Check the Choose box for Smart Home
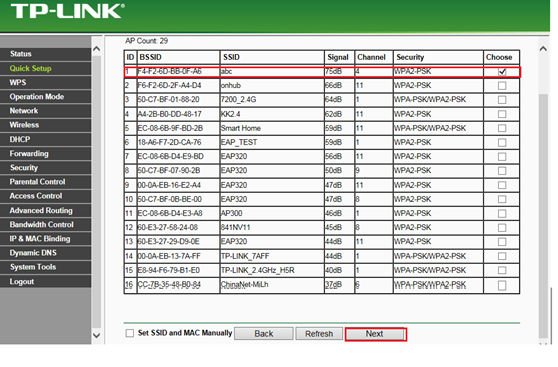Image resolution: width=558 pixels, height=367 pixels. [x=502, y=128]
